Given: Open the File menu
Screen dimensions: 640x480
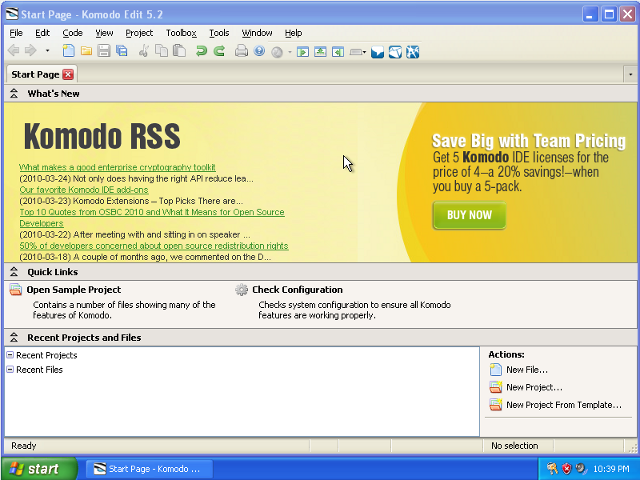Looking at the screenshot, I should pos(16,33).
